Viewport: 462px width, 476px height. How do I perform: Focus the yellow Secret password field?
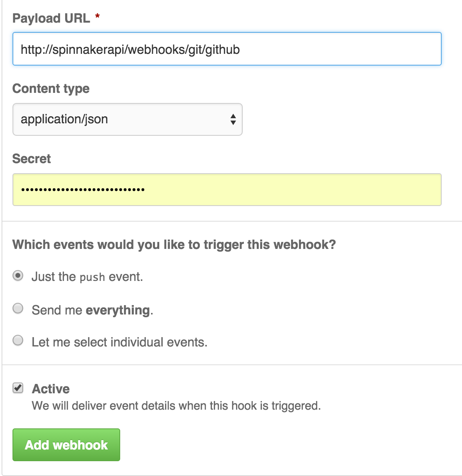click(227, 190)
